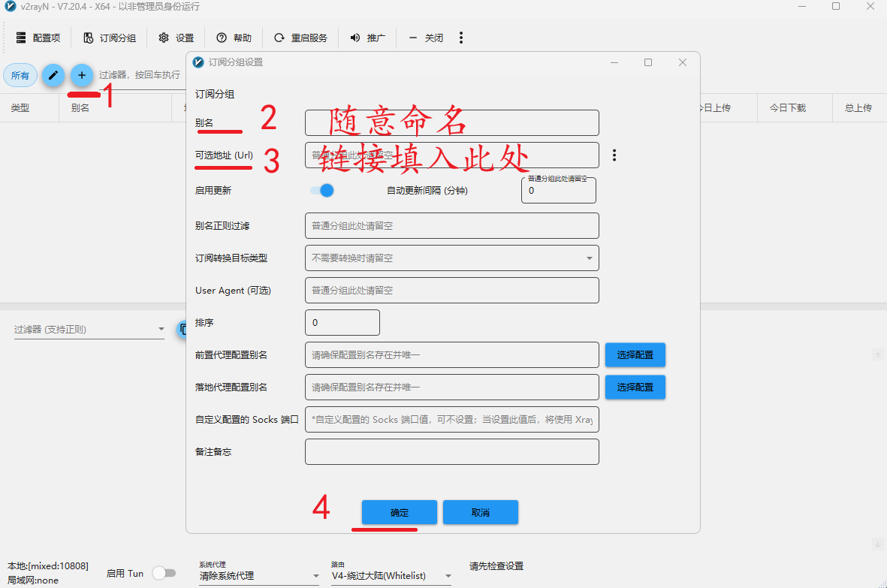Click the 自动更新间隔 (分钟) field
The height and width of the screenshot is (588, 887).
point(558,191)
